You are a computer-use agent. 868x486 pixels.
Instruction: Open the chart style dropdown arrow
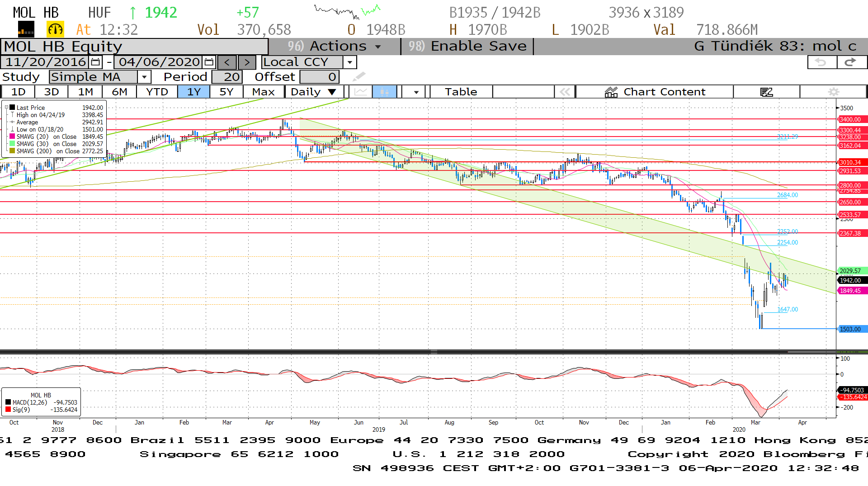416,92
